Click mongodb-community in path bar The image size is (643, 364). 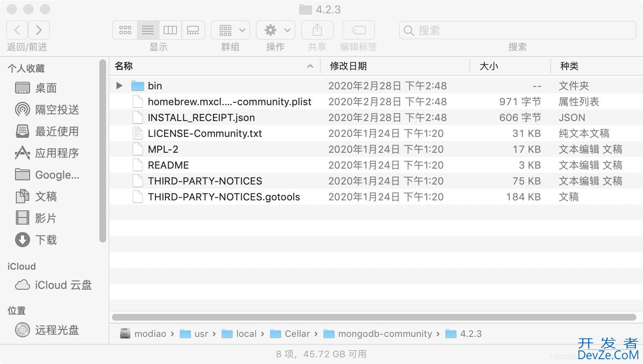[378, 334]
